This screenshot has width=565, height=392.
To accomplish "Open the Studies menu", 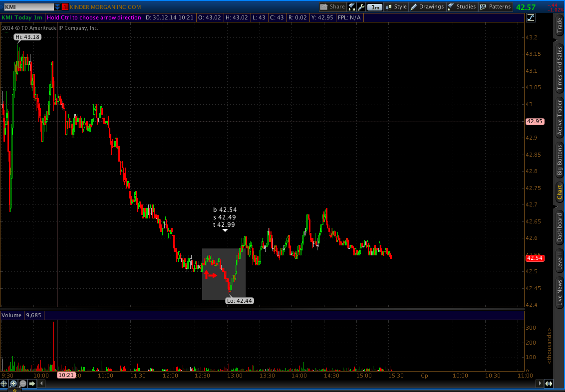I will coord(462,7).
